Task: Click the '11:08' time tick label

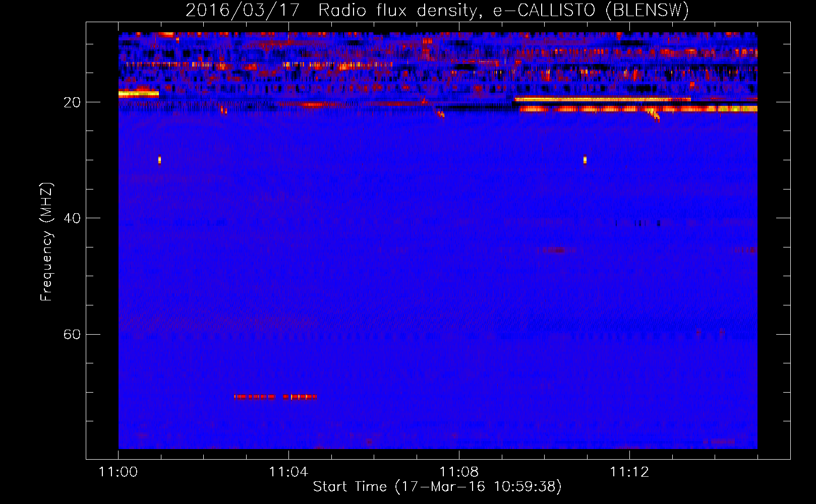Action: (x=459, y=472)
